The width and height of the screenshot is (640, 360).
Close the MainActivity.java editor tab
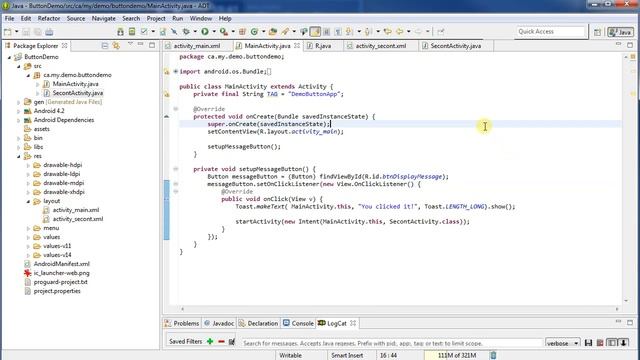[297, 46]
